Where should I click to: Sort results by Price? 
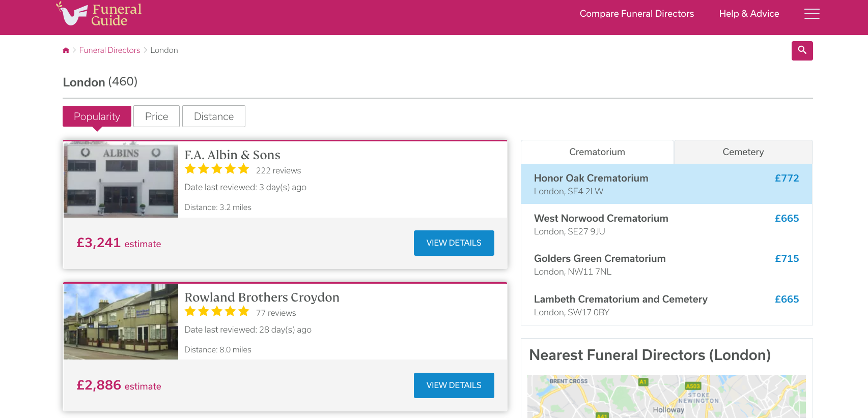click(156, 116)
